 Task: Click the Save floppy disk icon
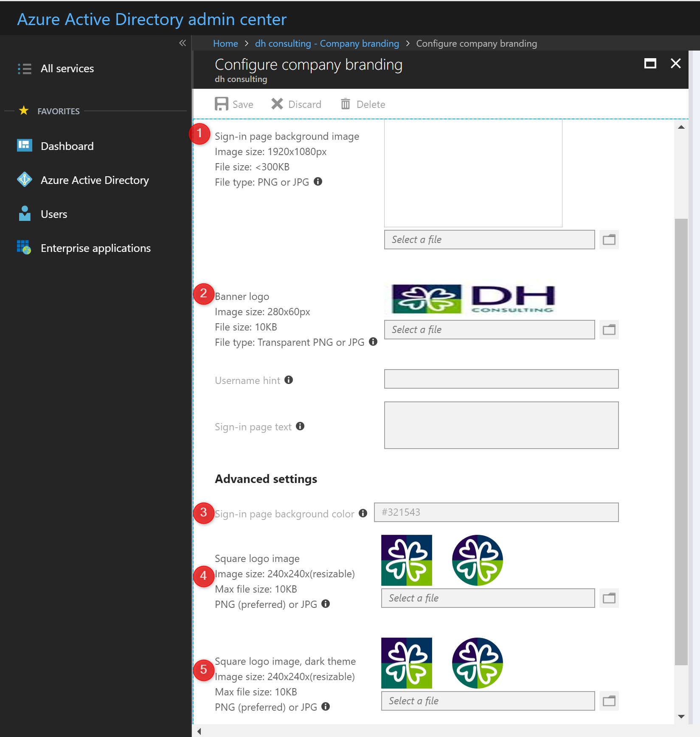click(221, 104)
